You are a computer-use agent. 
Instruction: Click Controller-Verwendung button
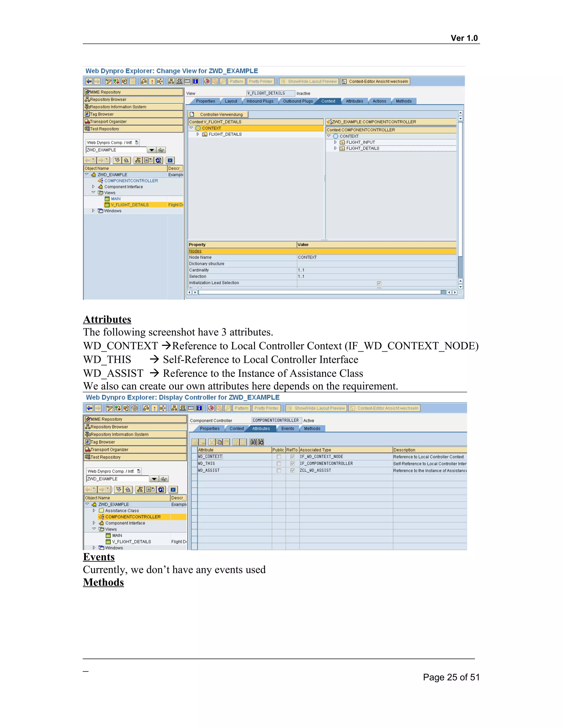point(219,114)
